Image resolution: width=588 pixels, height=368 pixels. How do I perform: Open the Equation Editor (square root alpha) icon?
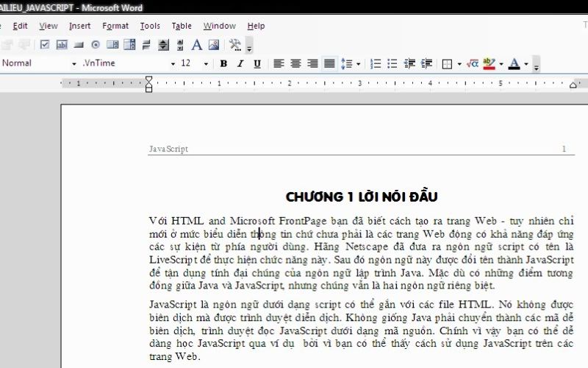pos(473,63)
